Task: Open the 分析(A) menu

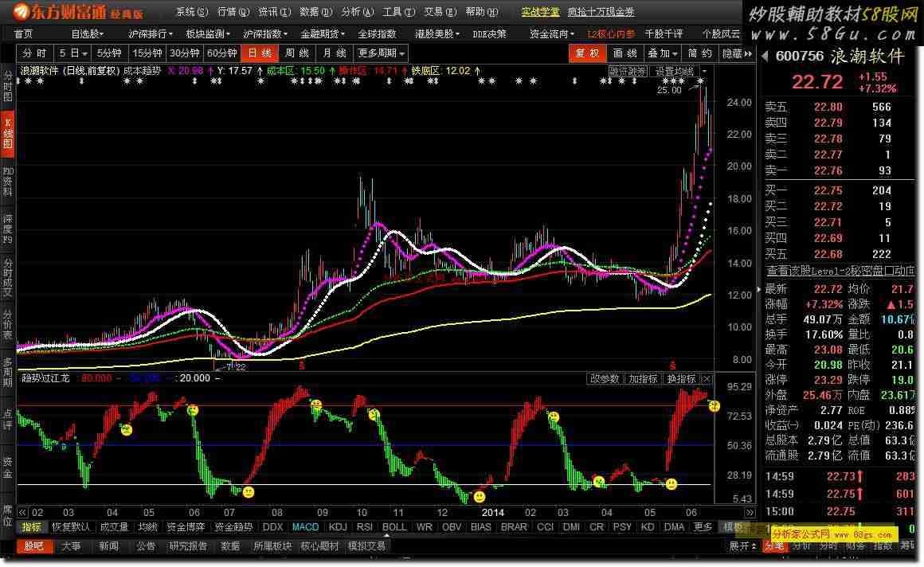Action: point(357,12)
